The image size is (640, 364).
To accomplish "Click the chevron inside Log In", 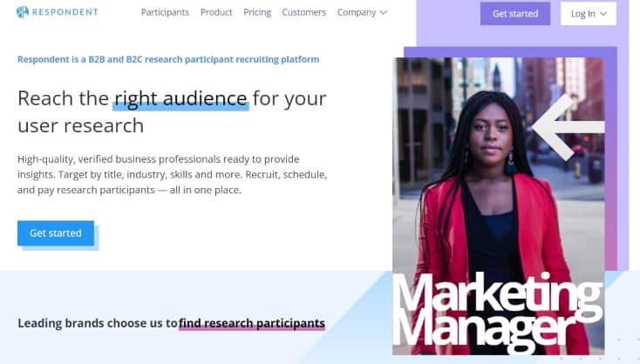I will pos(603,14).
